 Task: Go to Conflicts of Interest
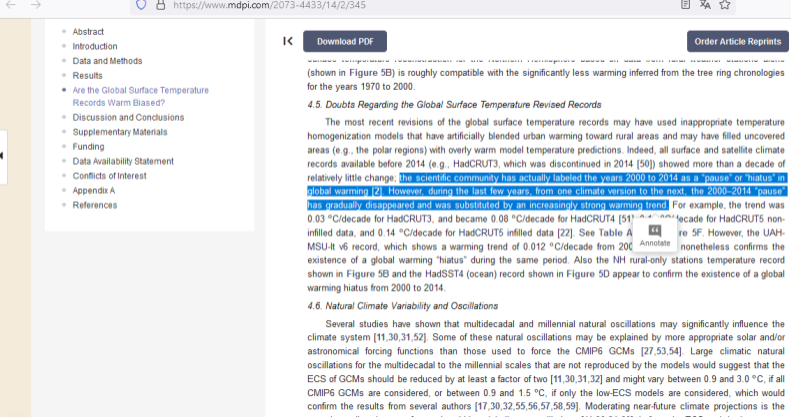click(109, 176)
